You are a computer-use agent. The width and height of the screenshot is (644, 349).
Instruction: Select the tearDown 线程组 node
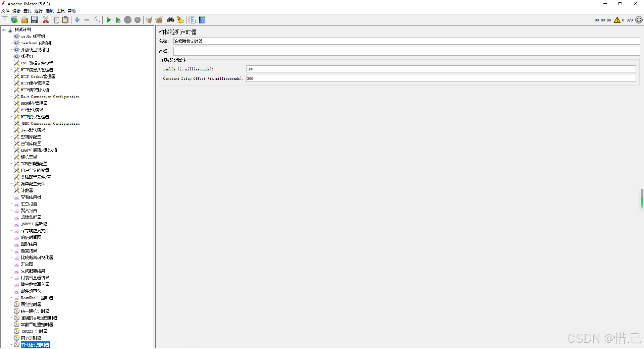36,43
